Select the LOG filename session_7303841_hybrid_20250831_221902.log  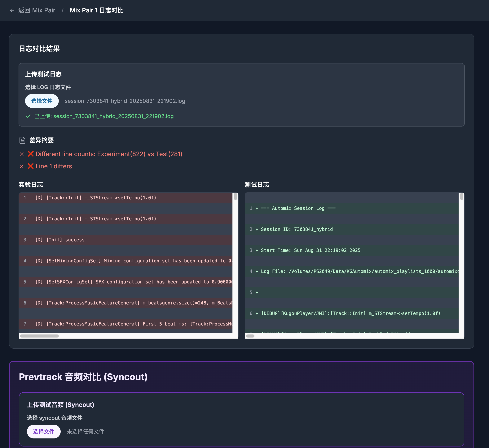(x=125, y=101)
